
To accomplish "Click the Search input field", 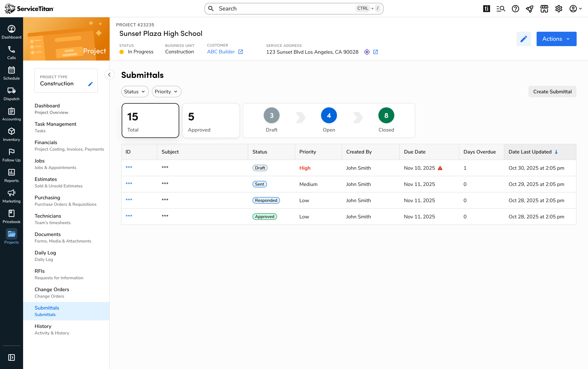I will (x=286, y=9).
